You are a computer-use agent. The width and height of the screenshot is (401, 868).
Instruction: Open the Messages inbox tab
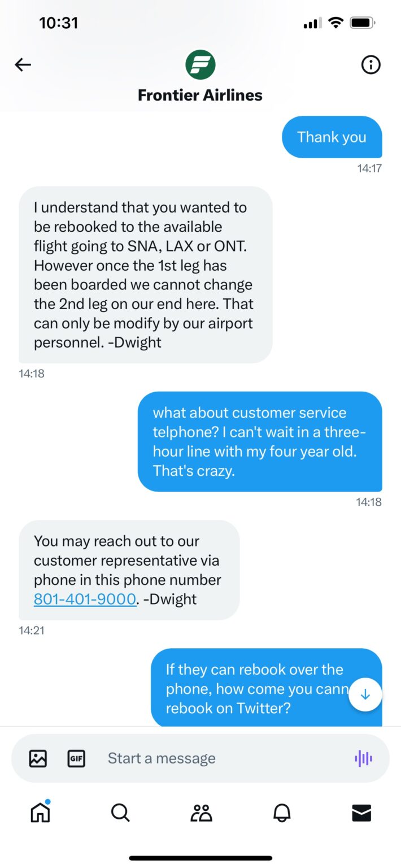pos(361,813)
